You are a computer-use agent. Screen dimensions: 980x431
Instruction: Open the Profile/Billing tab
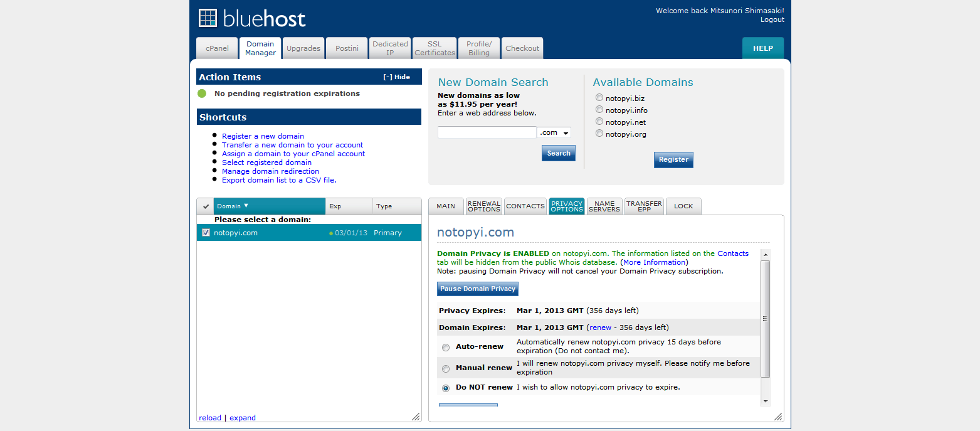click(x=479, y=48)
